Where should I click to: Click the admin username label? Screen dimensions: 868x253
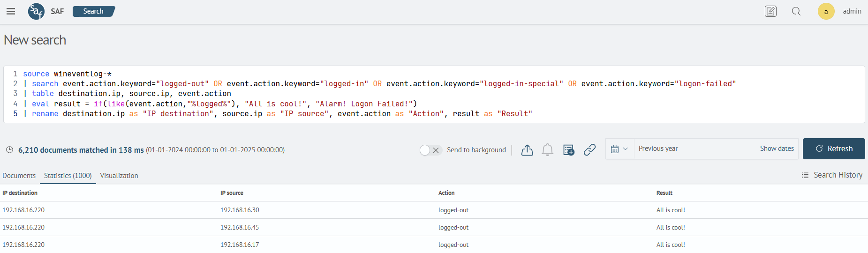coord(852,11)
